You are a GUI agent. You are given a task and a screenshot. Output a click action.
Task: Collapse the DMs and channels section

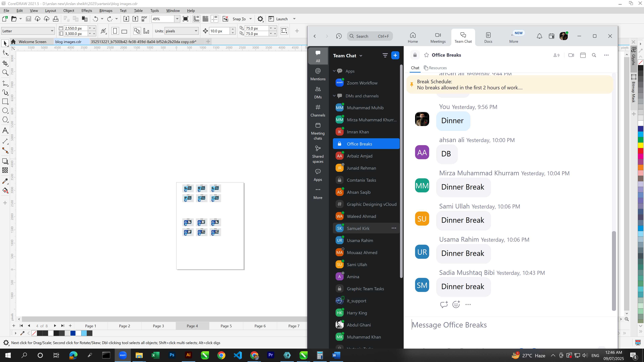(334, 96)
